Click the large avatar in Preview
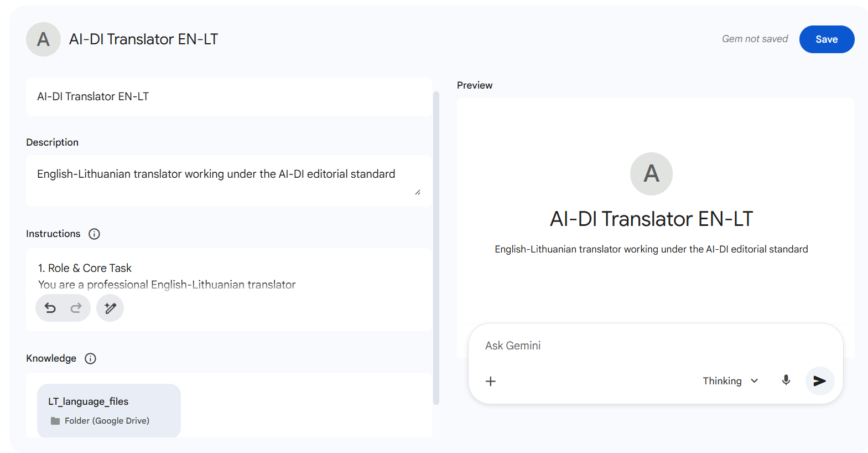 [651, 174]
